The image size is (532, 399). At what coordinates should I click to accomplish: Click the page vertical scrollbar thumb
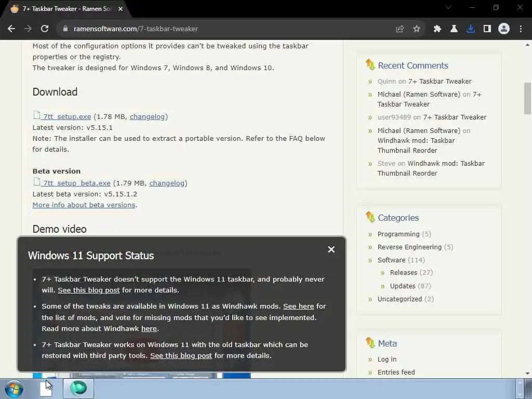[x=528, y=98]
